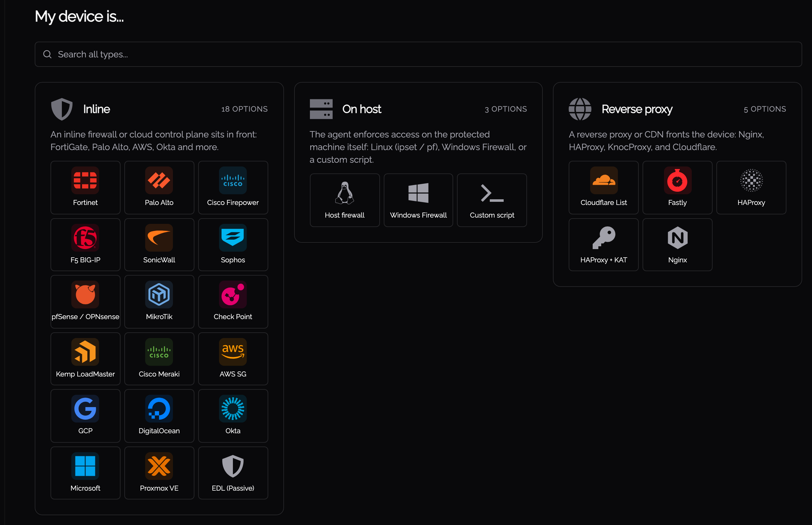Click the Reverse proxy category heading
Image resolution: width=812 pixels, height=525 pixels.
pos(637,109)
